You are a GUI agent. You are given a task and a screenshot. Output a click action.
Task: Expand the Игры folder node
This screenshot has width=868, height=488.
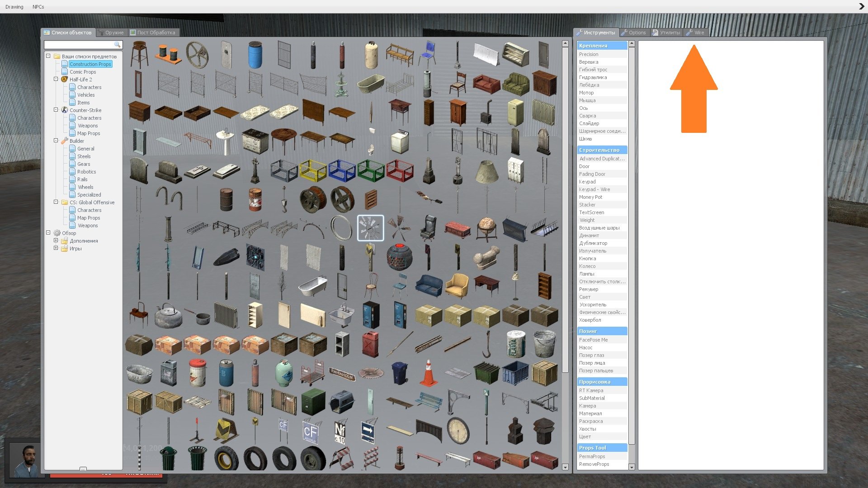(x=56, y=248)
